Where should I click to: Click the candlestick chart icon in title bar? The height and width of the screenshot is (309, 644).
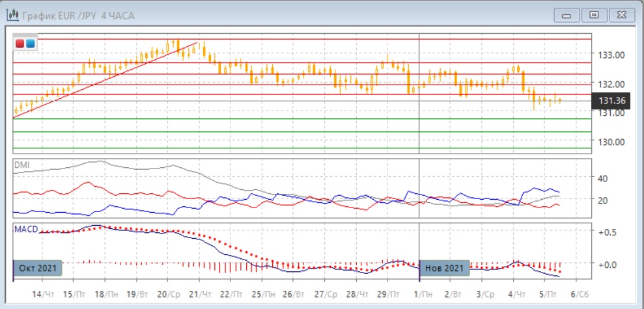12,15
